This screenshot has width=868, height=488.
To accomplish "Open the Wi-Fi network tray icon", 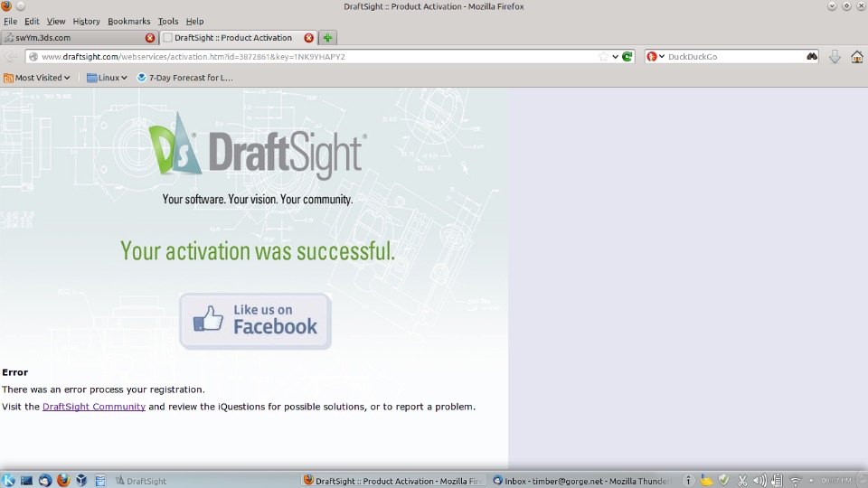I will tap(796, 480).
